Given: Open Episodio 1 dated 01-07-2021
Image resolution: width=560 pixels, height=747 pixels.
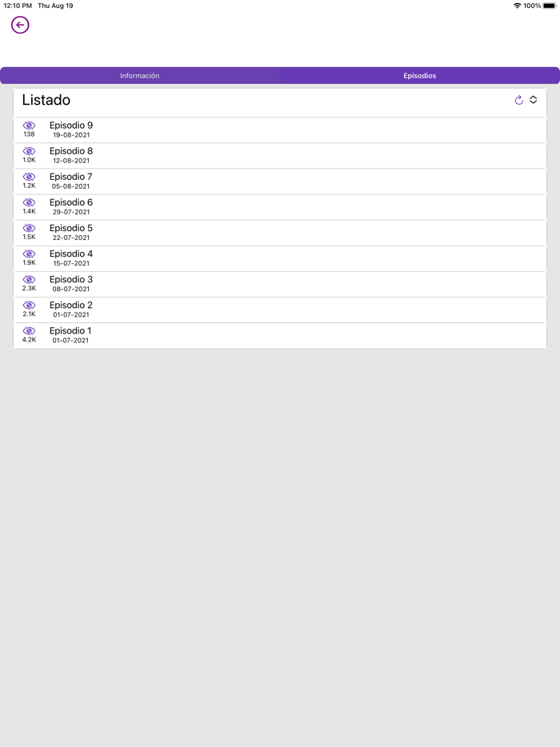Looking at the screenshot, I should [x=70, y=331].
